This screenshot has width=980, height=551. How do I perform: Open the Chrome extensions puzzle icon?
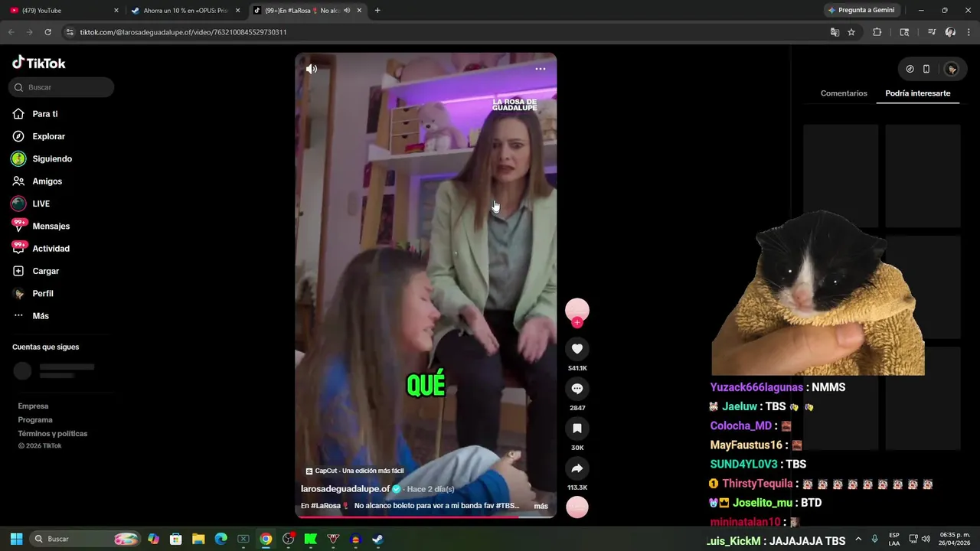[877, 32]
